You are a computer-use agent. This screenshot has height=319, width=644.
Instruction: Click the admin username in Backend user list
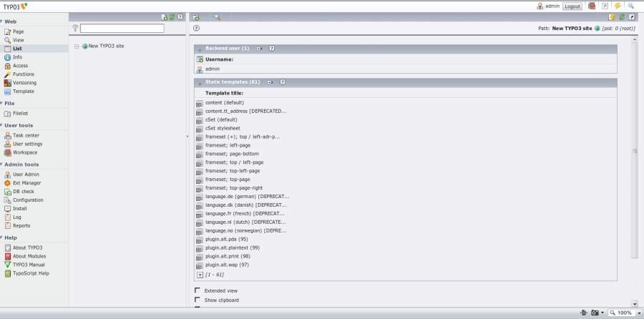[213, 69]
